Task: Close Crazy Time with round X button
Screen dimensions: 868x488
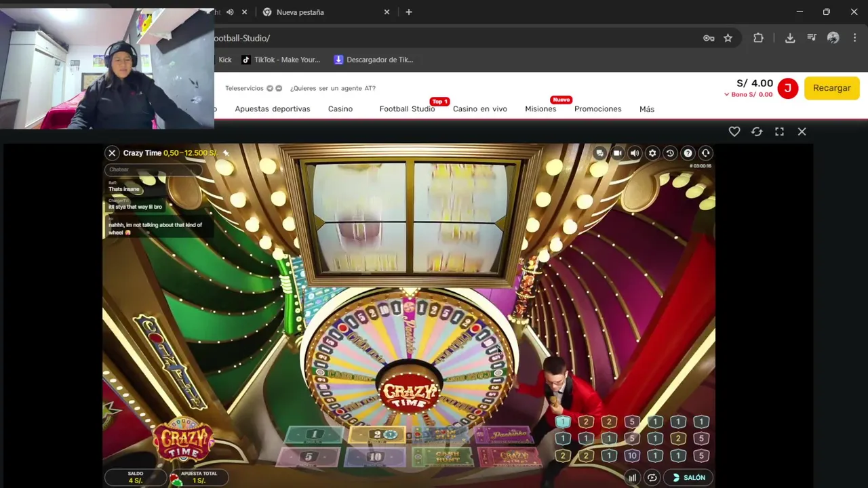Action: point(112,153)
